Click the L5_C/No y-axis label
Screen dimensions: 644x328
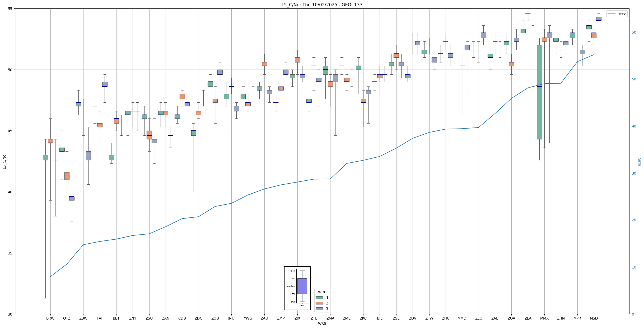[x=4, y=162]
